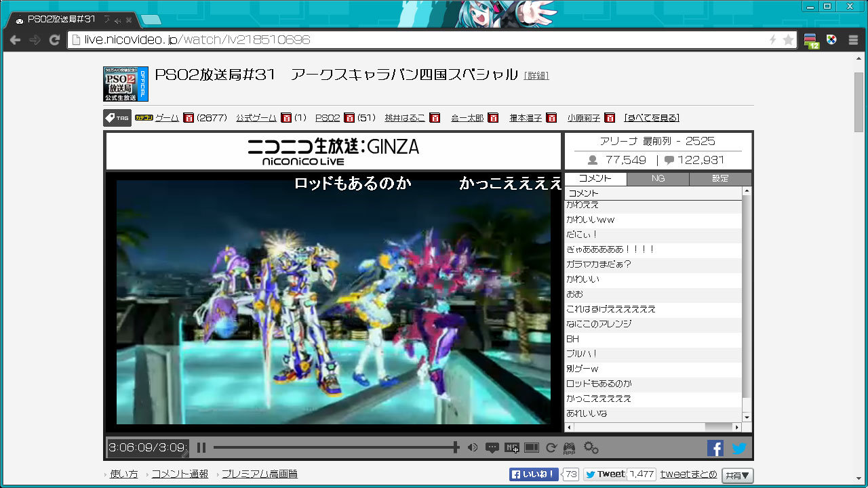Switch to the 設定 tab
The image size is (868, 488).
point(720,179)
